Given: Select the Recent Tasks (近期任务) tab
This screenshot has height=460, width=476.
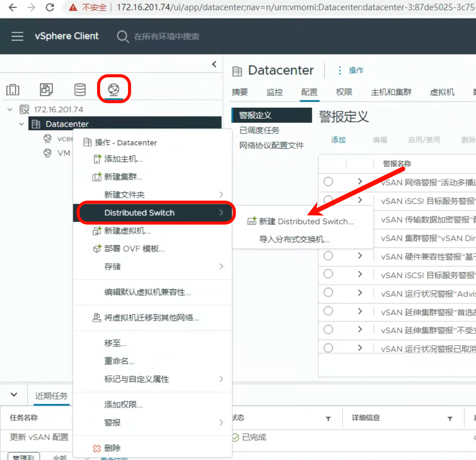Looking at the screenshot, I should coord(51,396).
